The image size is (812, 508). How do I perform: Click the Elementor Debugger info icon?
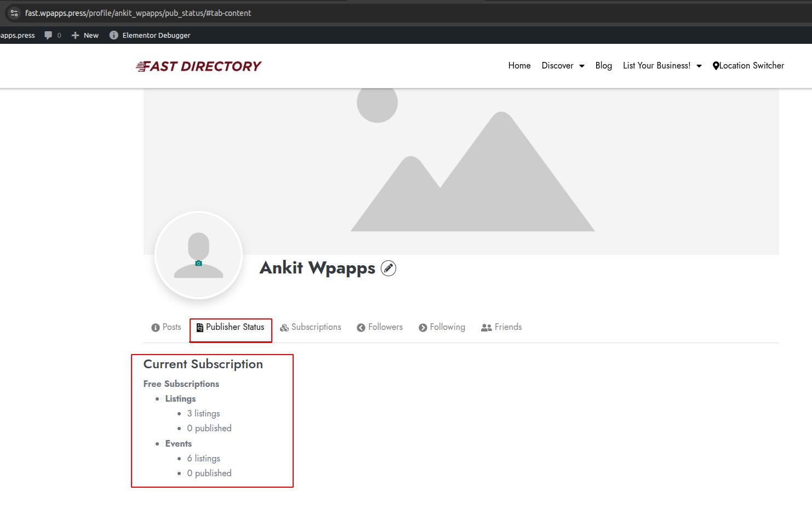[113, 35]
